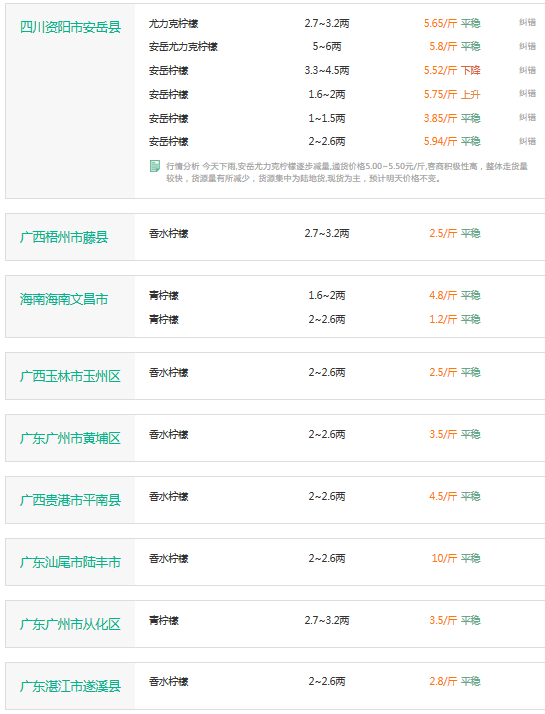Open 广西梧州市藤县 region link
This screenshot has height=714, width=545.
tap(64, 237)
